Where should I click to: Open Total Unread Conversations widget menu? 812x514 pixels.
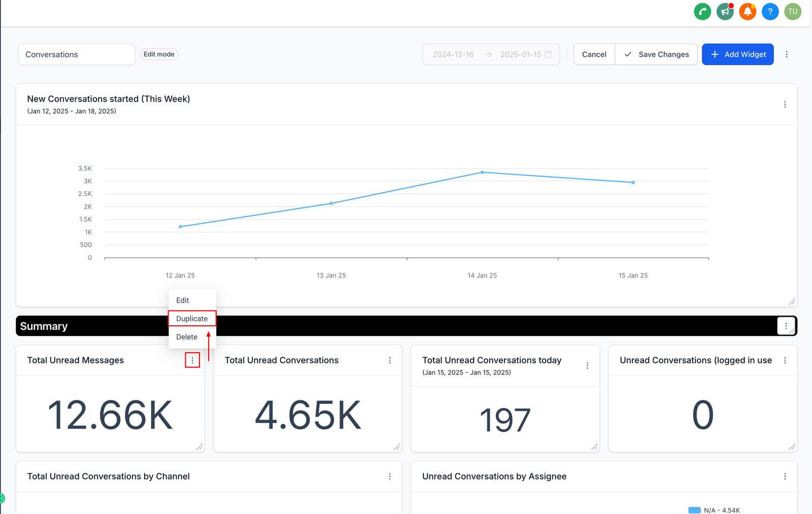coord(390,360)
